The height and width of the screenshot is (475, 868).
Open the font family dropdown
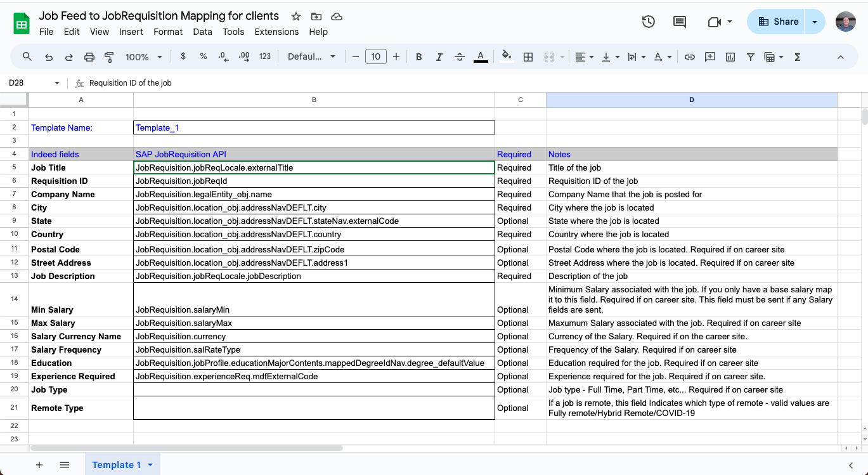311,56
